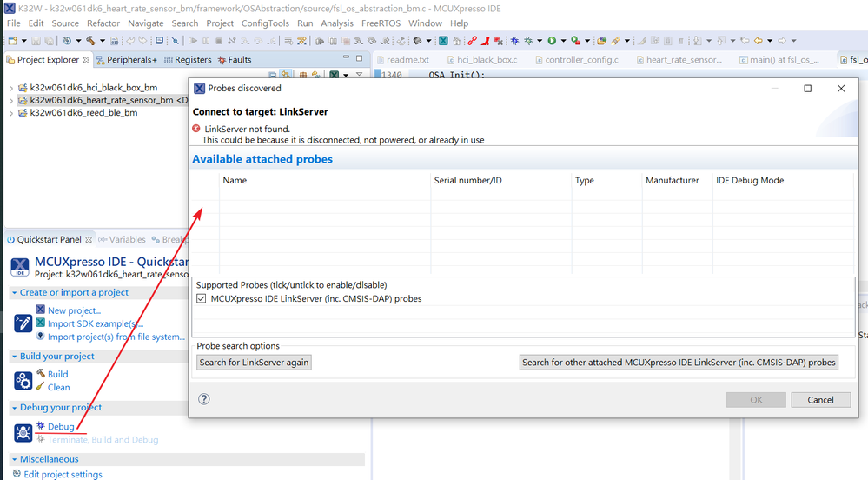This screenshot has height=480, width=868.
Task: Expand k32w061dk6_hci_black_box_bm project
Action: click(x=11, y=88)
